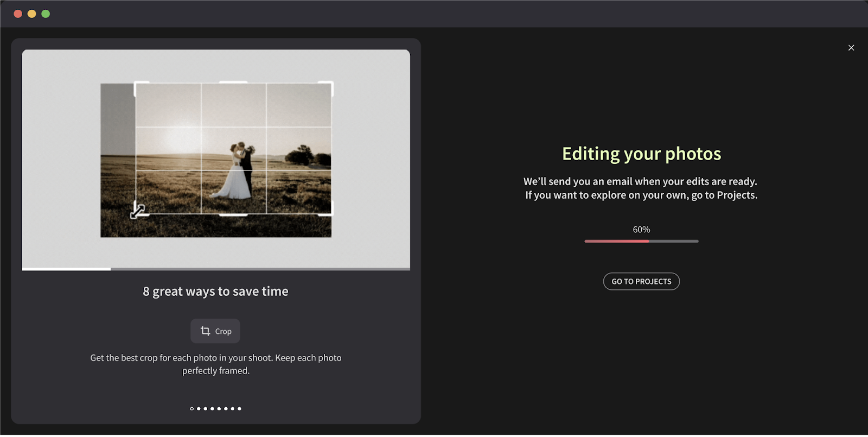Screen dimensions: 868x437
Task: Jump to the fifth carousel slide dot
Action: point(219,409)
